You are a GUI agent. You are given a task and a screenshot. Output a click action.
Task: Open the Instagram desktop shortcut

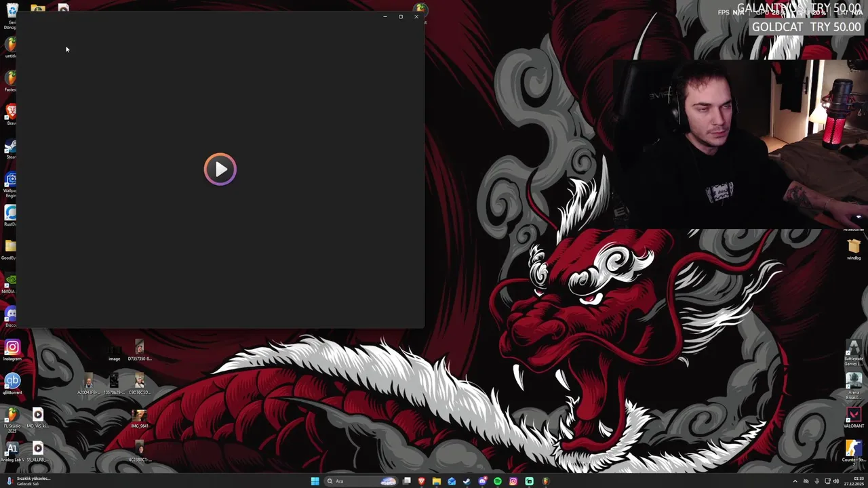12,350
